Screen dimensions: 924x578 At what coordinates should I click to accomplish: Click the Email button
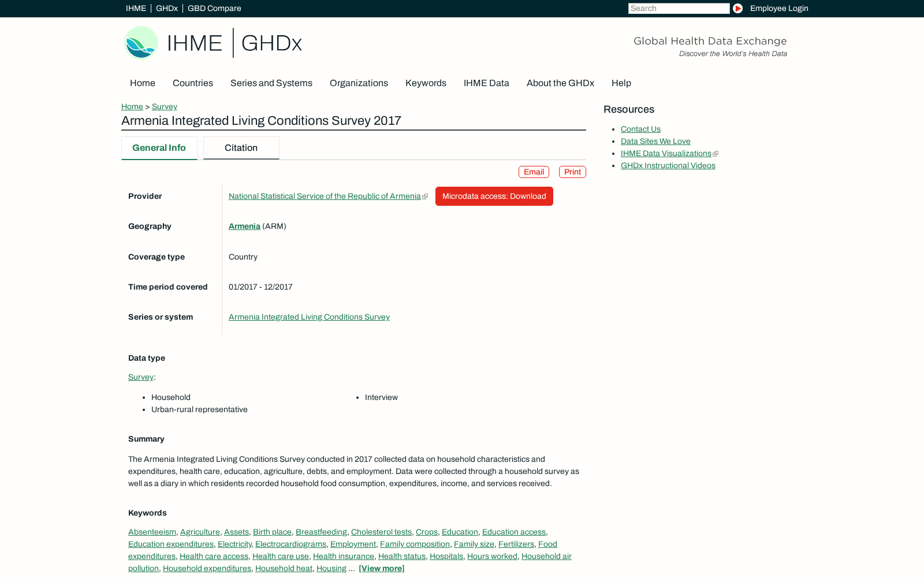(534, 172)
